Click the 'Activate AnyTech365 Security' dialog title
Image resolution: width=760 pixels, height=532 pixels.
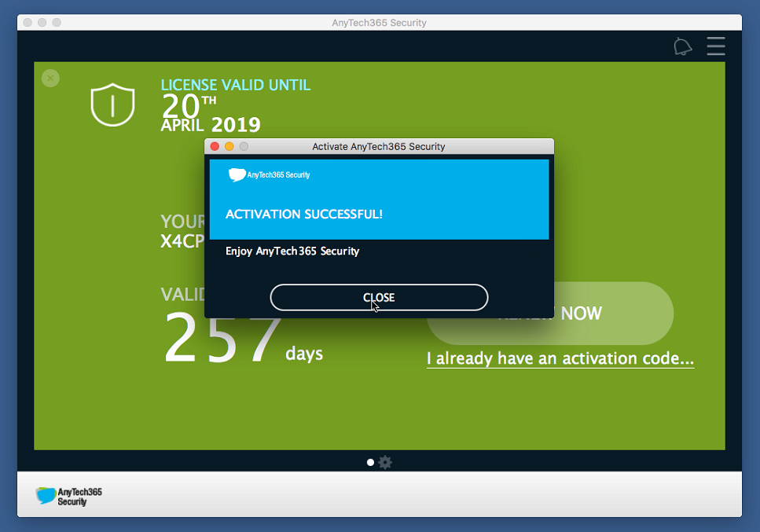pos(379,146)
